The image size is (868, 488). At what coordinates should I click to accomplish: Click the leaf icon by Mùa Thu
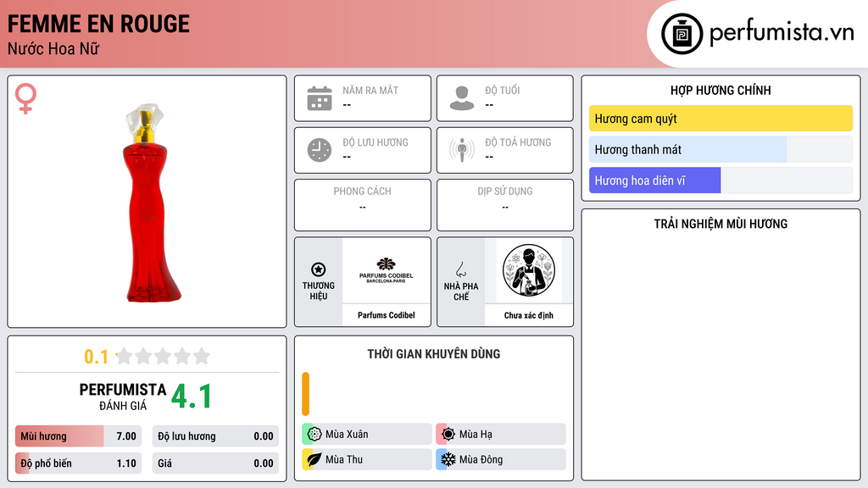(314, 459)
